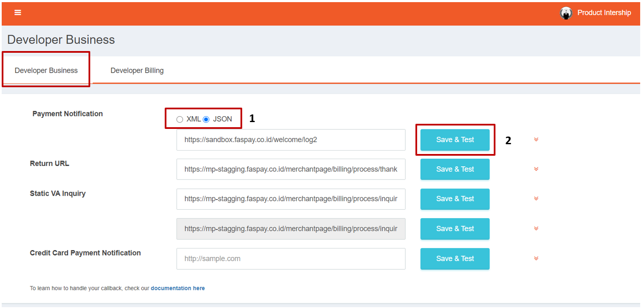Viewport: 644px width, 308px height.
Task: Open the hamburger menu icon
Action: (x=17, y=13)
